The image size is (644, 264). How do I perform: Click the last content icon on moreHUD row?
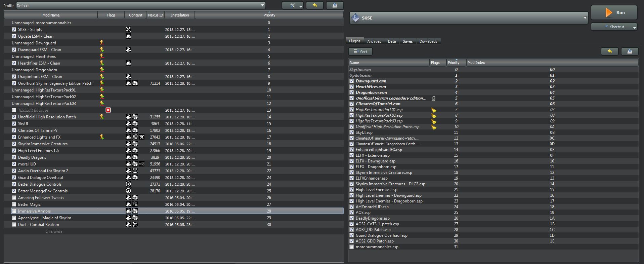(142, 164)
